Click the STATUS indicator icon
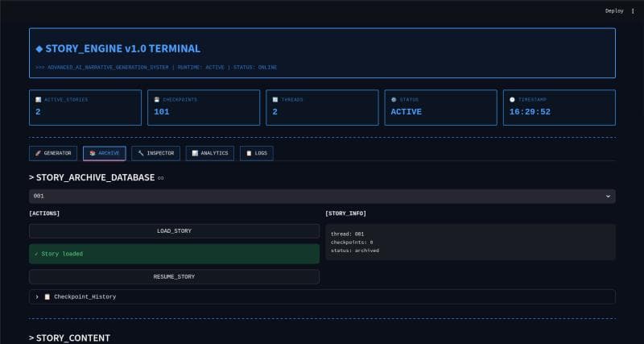 tap(394, 99)
